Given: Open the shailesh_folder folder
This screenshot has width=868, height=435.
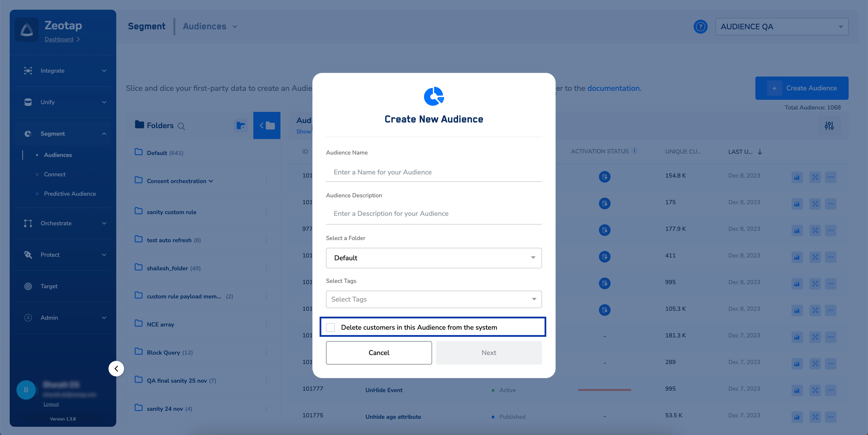Looking at the screenshot, I should pos(167,268).
